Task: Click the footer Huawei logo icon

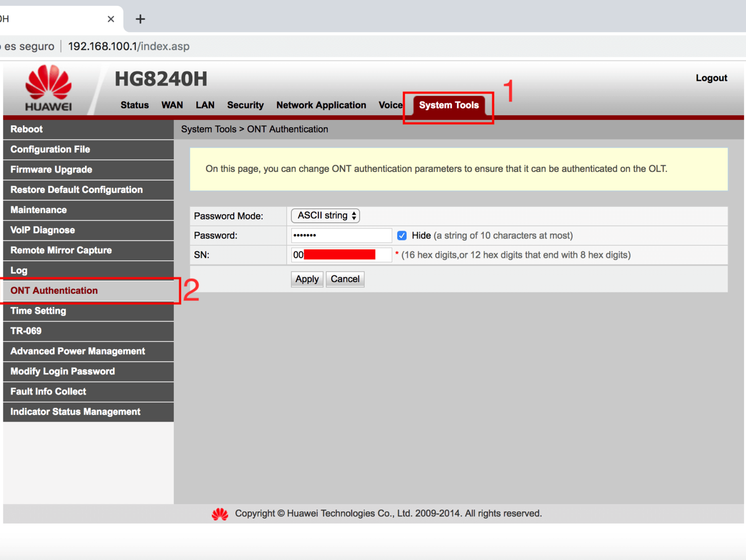Action: tap(220, 514)
